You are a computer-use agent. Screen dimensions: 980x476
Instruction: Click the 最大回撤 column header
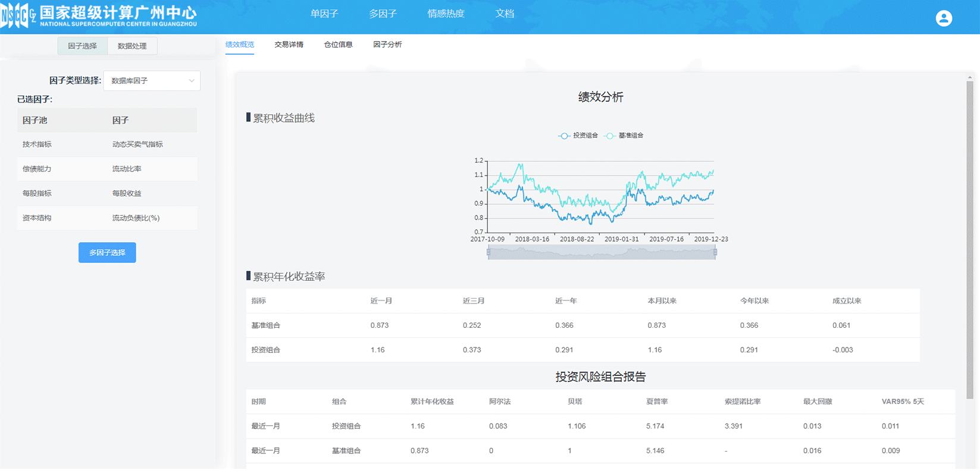pos(818,402)
